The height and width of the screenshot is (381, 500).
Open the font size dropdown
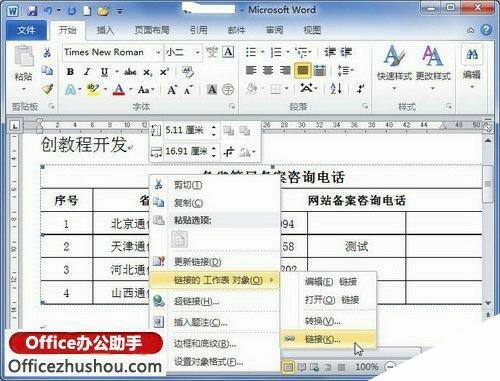(x=197, y=52)
